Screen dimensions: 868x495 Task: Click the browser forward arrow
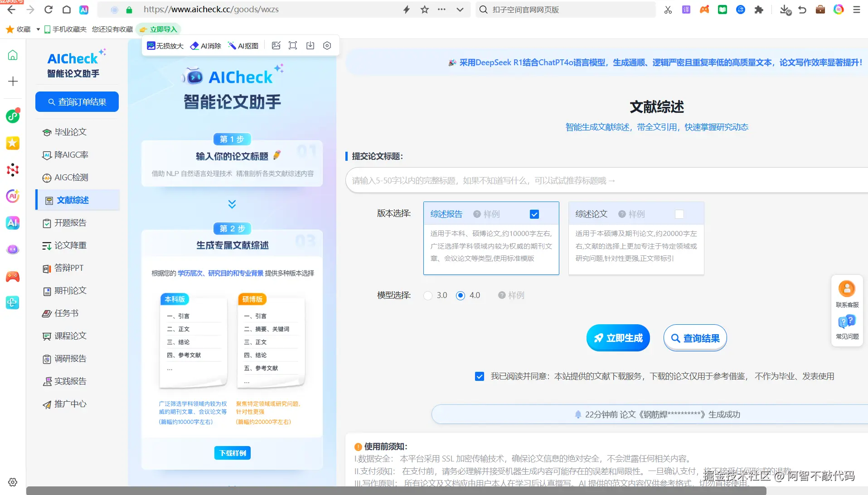(x=30, y=10)
